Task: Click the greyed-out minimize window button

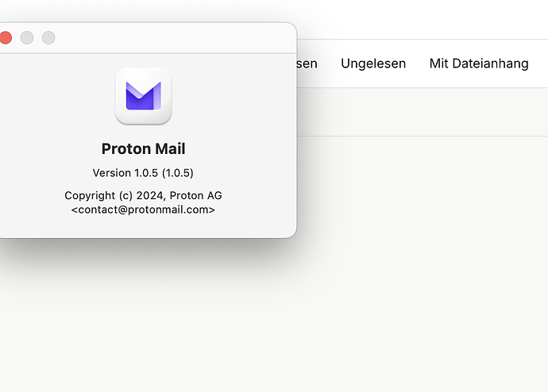Action: click(27, 38)
